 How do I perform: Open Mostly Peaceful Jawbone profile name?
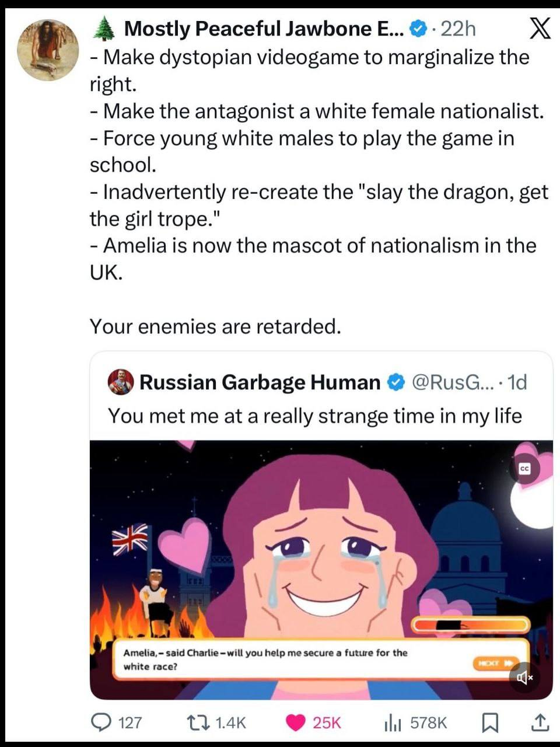coord(264,29)
